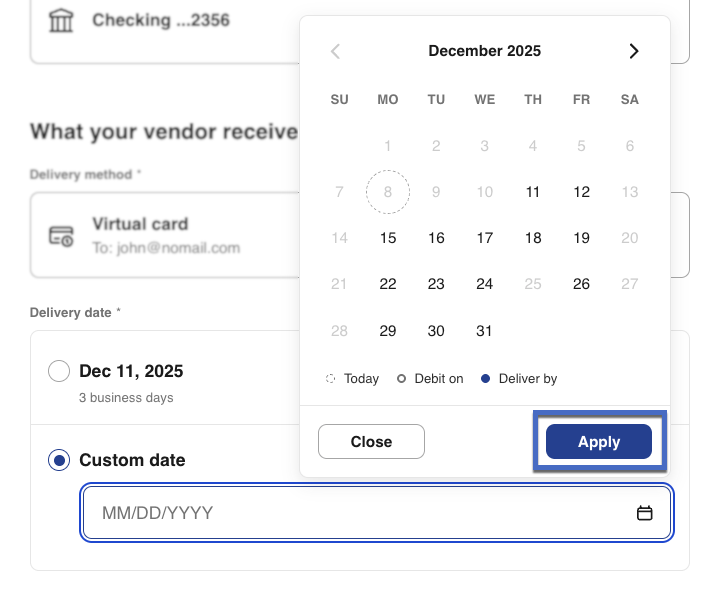The height and width of the screenshot is (593, 709).
Task: Click the calendar icon in date field
Action: pos(645,513)
